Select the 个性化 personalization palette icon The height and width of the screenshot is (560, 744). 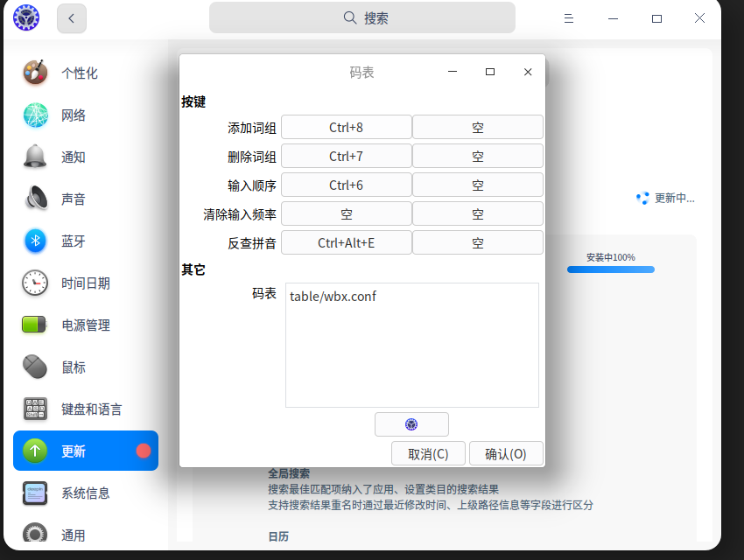coord(34,73)
